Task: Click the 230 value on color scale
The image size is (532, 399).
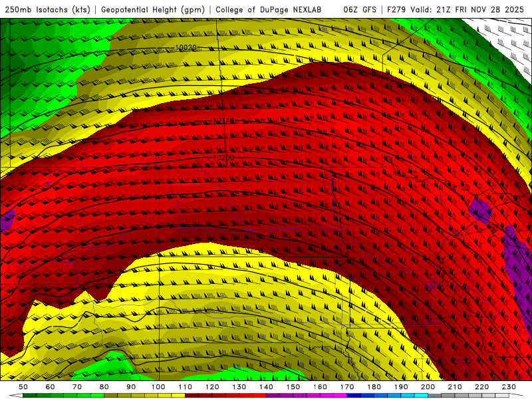Action: coord(509,387)
